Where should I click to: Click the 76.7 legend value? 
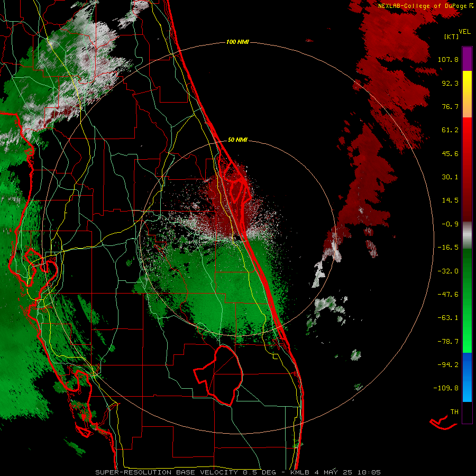point(450,106)
